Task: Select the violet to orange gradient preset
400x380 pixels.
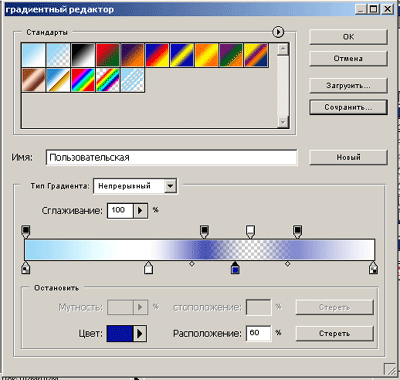Action: (x=132, y=55)
